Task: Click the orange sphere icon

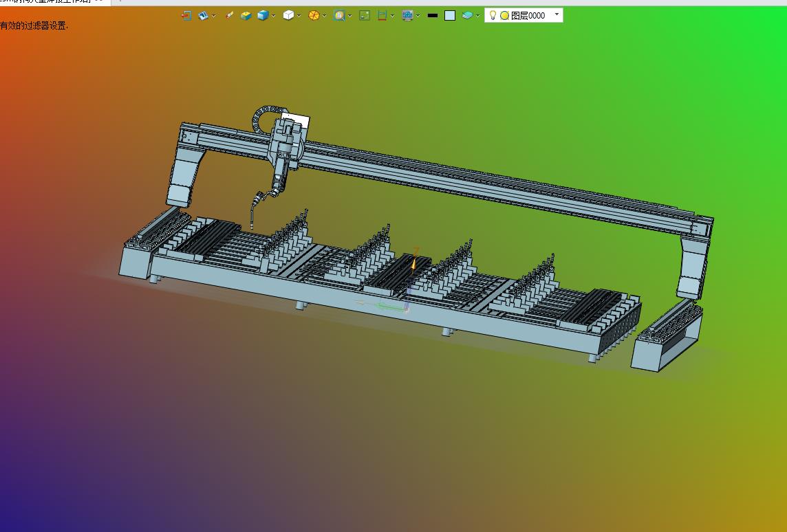Action: coord(314,16)
